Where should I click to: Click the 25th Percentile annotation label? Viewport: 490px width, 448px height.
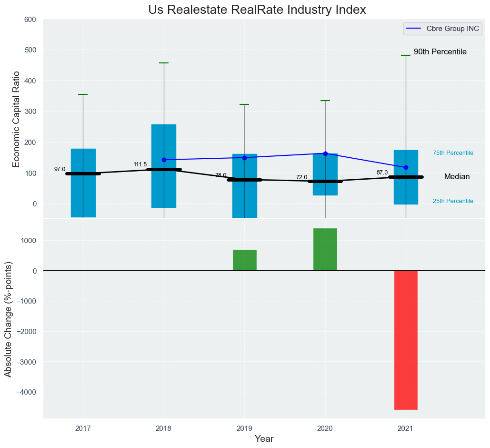pos(452,201)
